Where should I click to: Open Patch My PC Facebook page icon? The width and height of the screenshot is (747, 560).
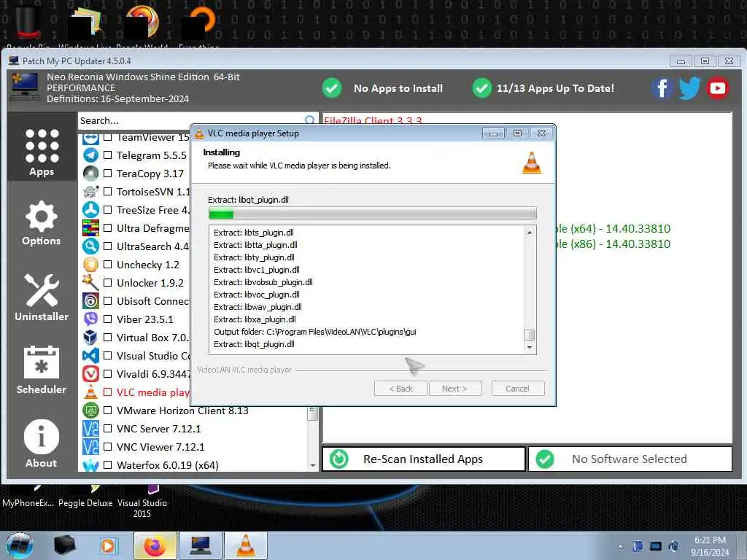coord(662,88)
